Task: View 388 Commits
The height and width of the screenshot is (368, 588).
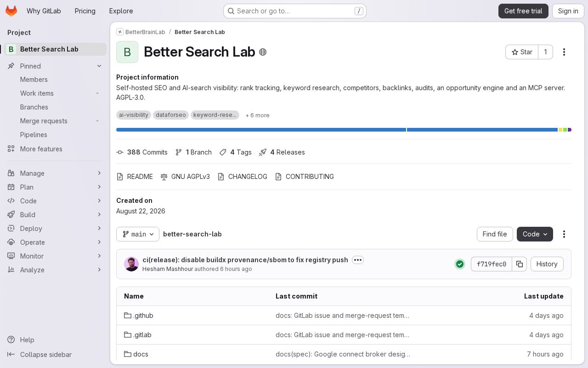Action: click(x=142, y=152)
